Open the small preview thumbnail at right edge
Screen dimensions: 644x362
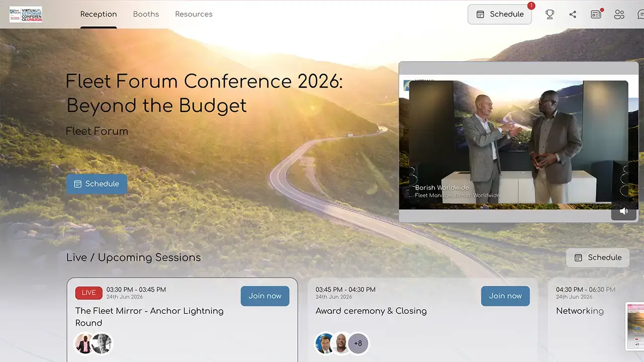pyautogui.click(x=635, y=326)
